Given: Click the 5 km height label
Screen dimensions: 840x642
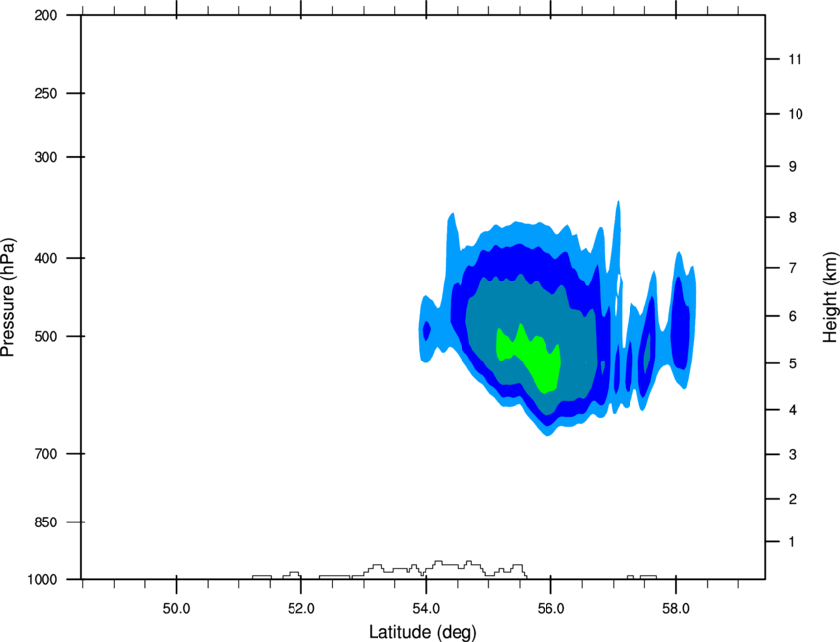Looking at the screenshot, I should [793, 363].
